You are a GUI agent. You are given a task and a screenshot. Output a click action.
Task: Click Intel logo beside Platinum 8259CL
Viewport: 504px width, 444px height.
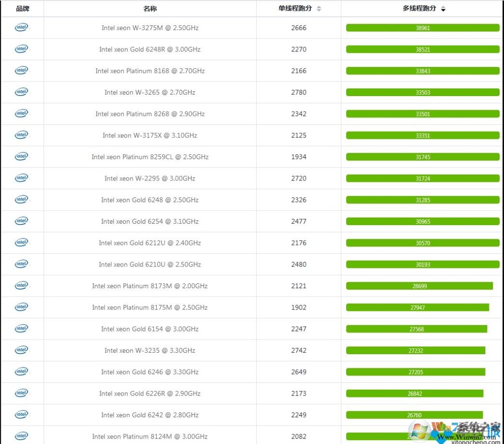(22, 157)
